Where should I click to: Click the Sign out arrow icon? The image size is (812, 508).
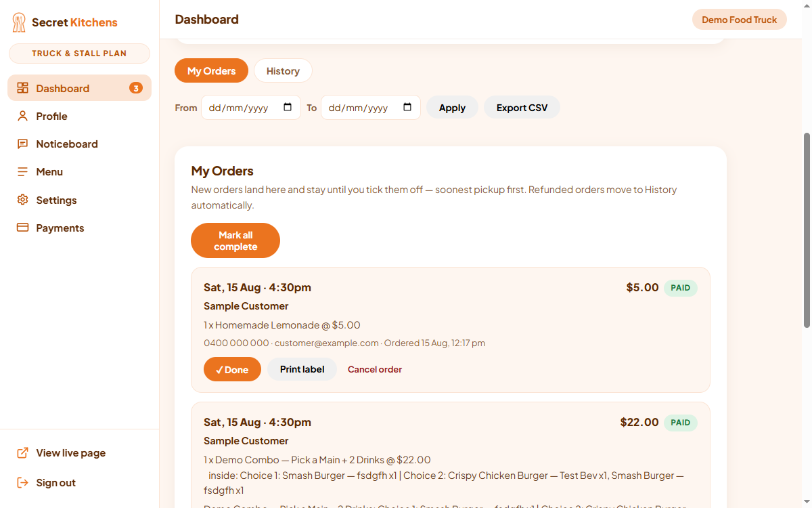[x=22, y=482]
